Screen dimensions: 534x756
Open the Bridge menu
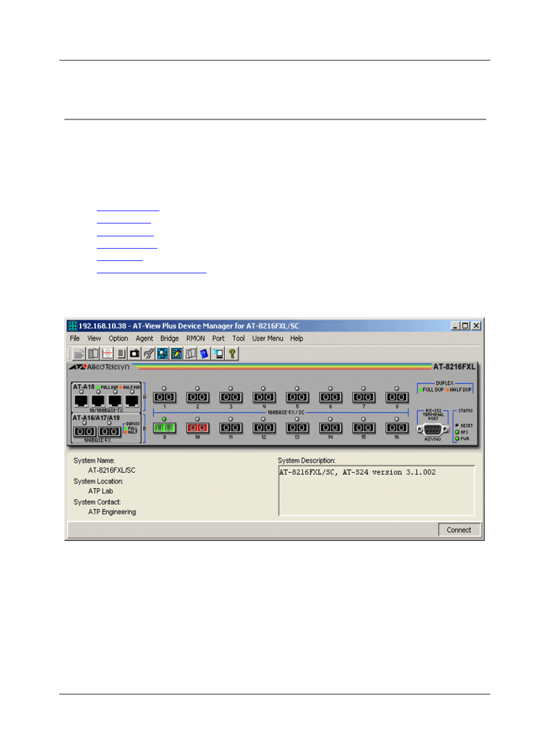tap(170, 339)
